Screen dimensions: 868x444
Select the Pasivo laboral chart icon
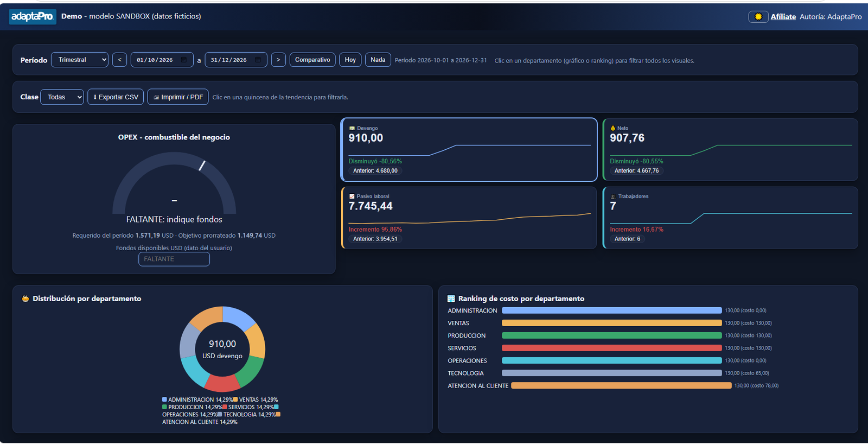point(352,196)
